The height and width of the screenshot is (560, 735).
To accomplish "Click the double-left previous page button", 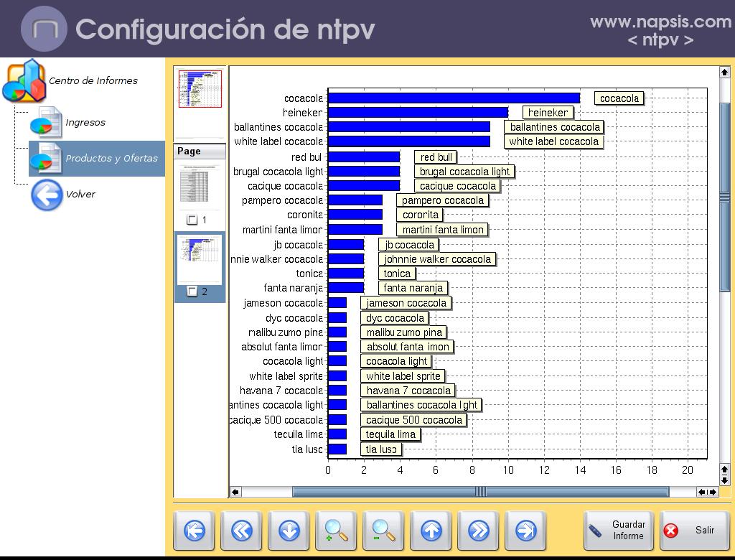I will pyautogui.click(x=242, y=531).
